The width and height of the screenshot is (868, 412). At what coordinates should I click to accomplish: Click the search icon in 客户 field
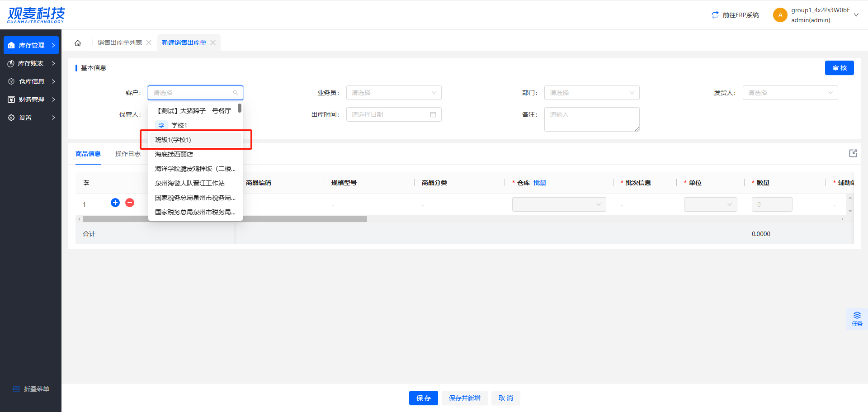[x=236, y=93]
